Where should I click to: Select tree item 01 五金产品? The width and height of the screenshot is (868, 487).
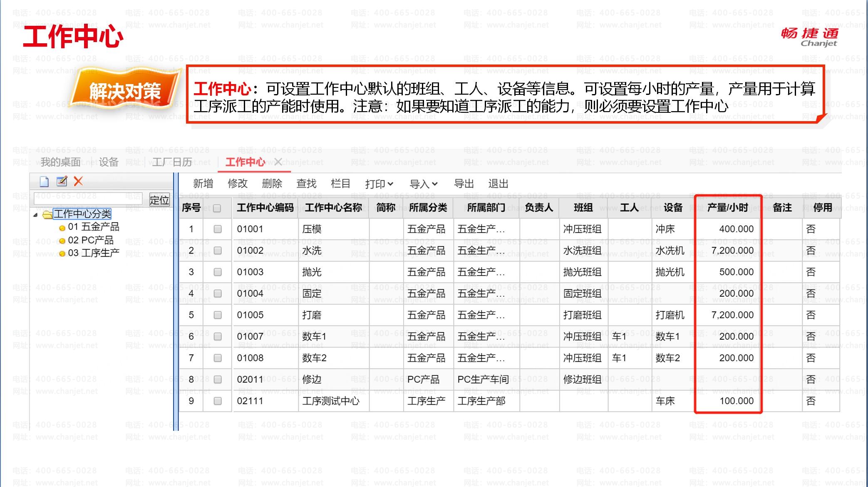pos(94,227)
